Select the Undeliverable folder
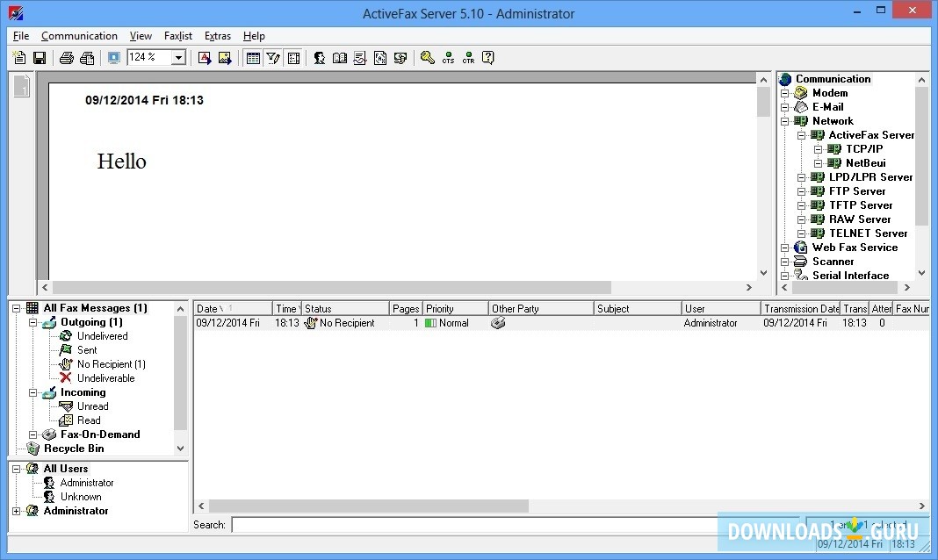This screenshot has height=560, width=938. [106, 378]
